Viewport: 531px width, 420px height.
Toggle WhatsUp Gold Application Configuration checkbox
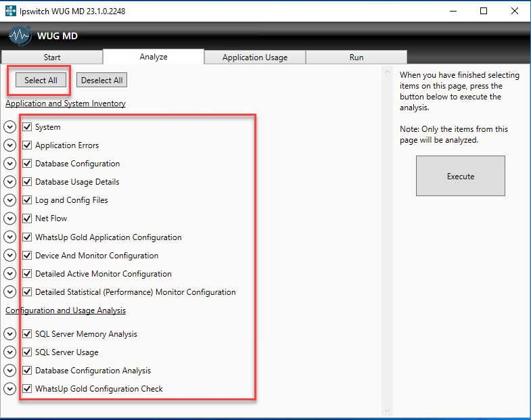click(x=27, y=237)
